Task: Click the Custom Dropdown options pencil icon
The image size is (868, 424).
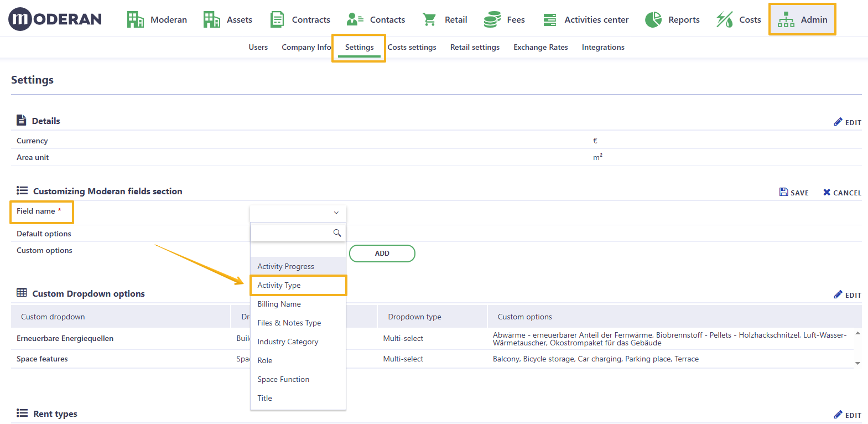Action: point(838,294)
